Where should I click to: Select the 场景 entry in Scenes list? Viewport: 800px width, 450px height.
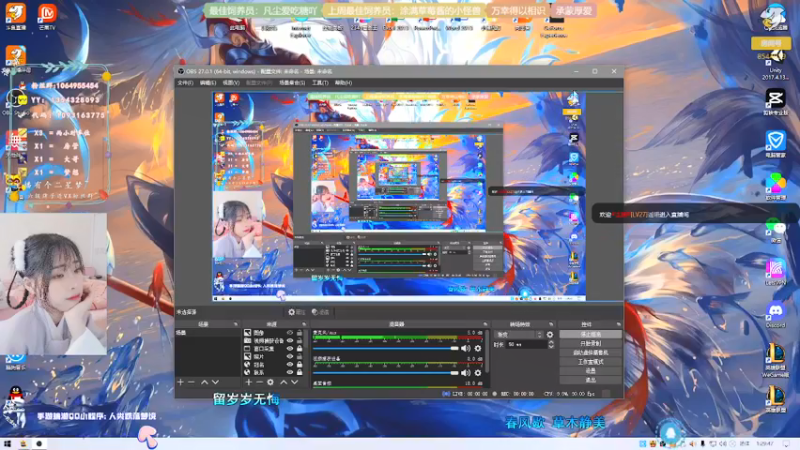coord(207,333)
